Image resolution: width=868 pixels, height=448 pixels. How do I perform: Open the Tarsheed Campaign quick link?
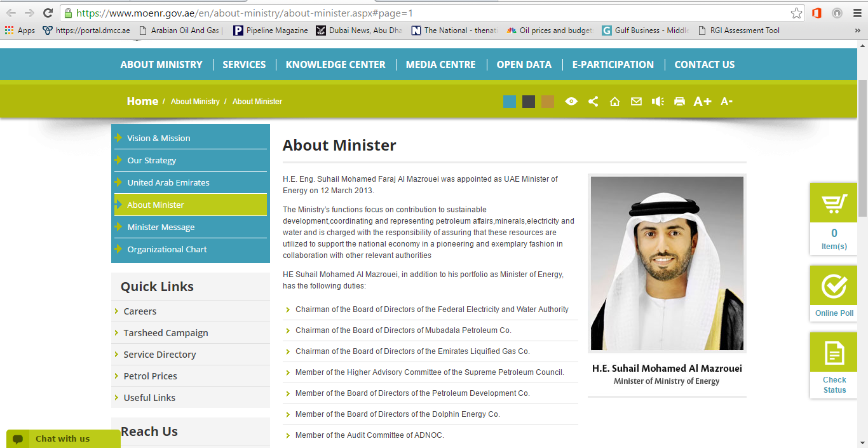pos(166,333)
